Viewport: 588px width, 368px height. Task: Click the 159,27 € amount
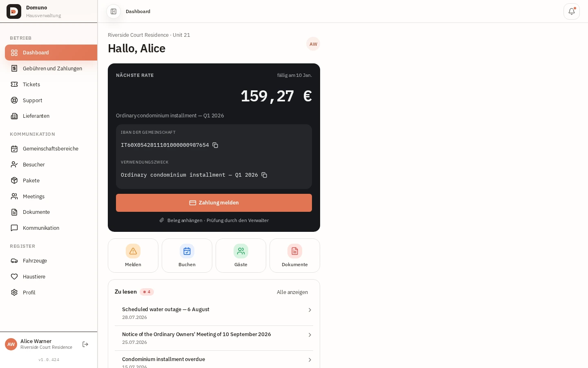(x=276, y=96)
